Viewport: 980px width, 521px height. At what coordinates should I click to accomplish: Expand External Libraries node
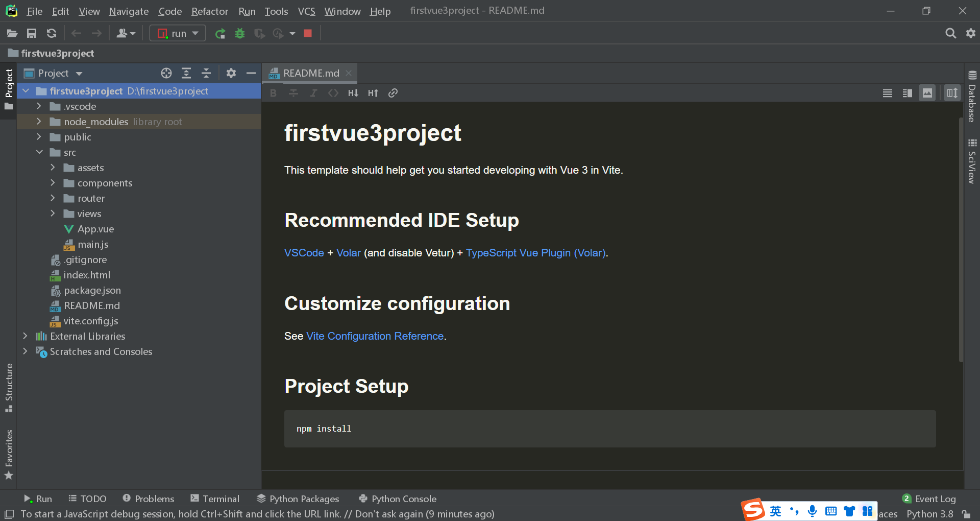[x=25, y=336]
